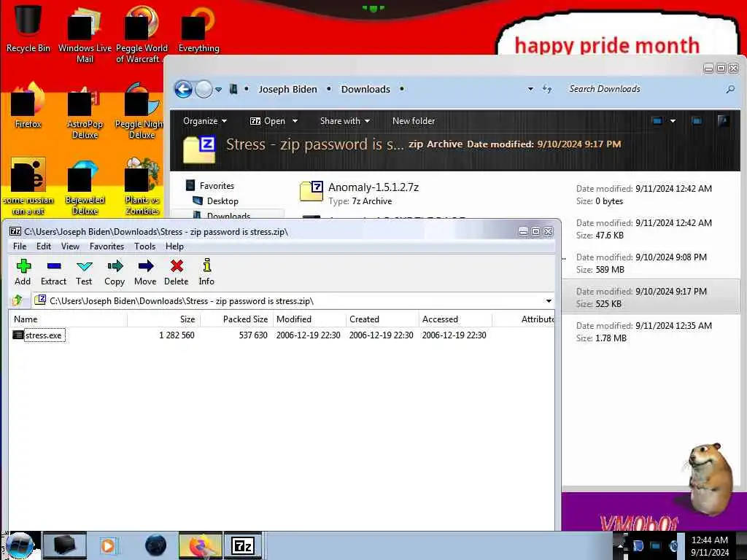Click the 7-Zip taskbar button
Image resolution: width=747 pixels, height=560 pixels.
click(x=243, y=545)
